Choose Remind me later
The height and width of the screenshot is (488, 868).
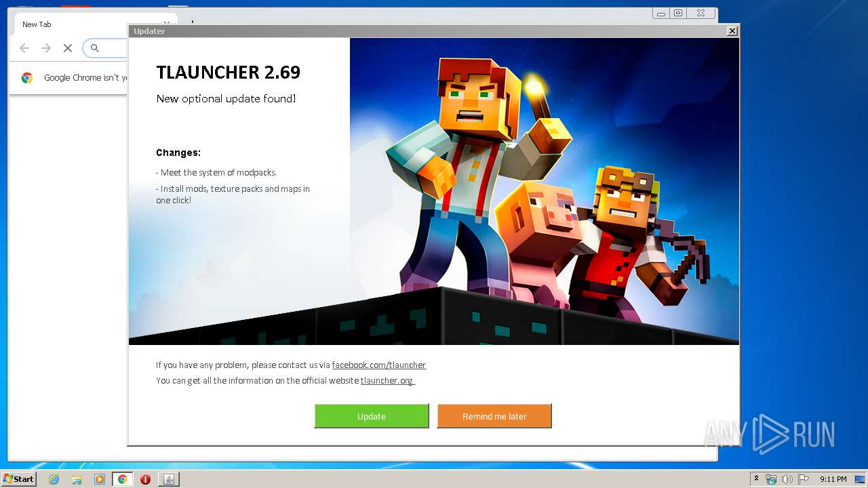pos(494,416)
